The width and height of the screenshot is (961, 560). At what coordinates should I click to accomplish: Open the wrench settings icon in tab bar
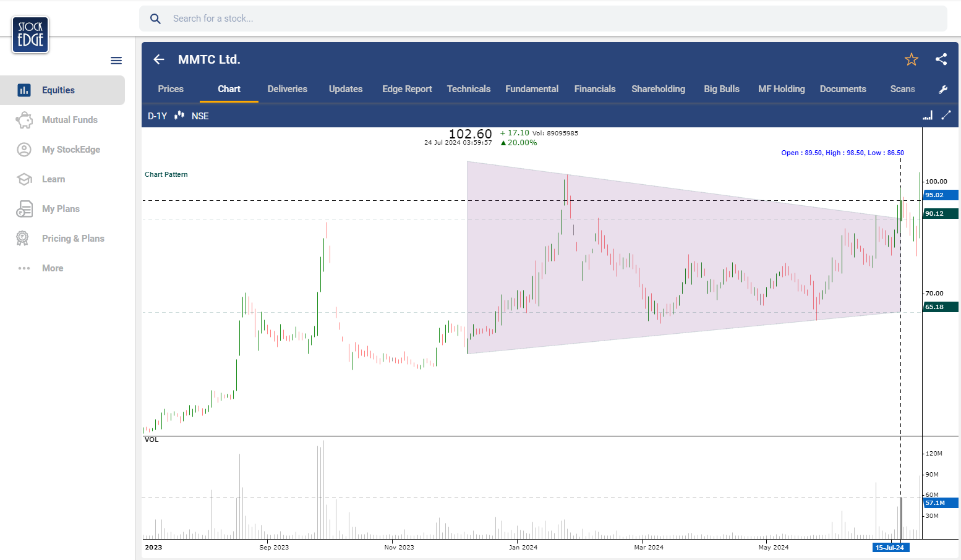pyautogui.click(x=943, y=90)
